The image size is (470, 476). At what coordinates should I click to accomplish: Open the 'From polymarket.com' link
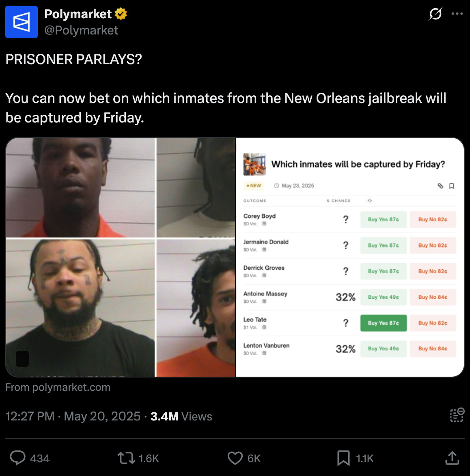point(58,387)
